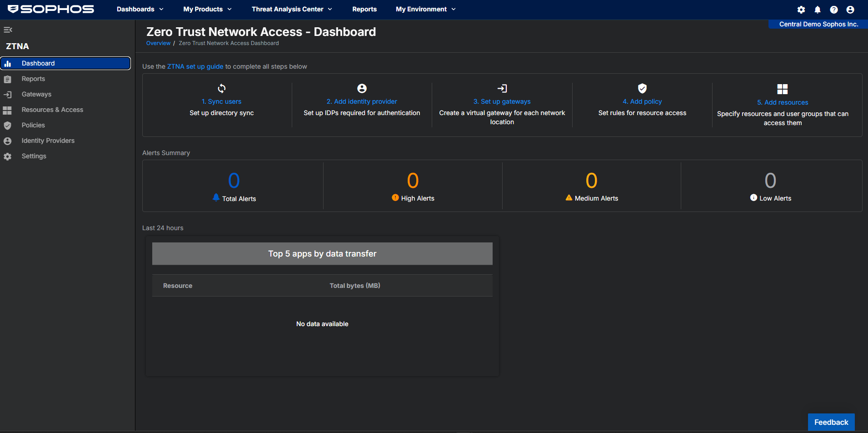Click the '2. Add identity provider' link
This screenshot has height=433, width=868.
362,101
